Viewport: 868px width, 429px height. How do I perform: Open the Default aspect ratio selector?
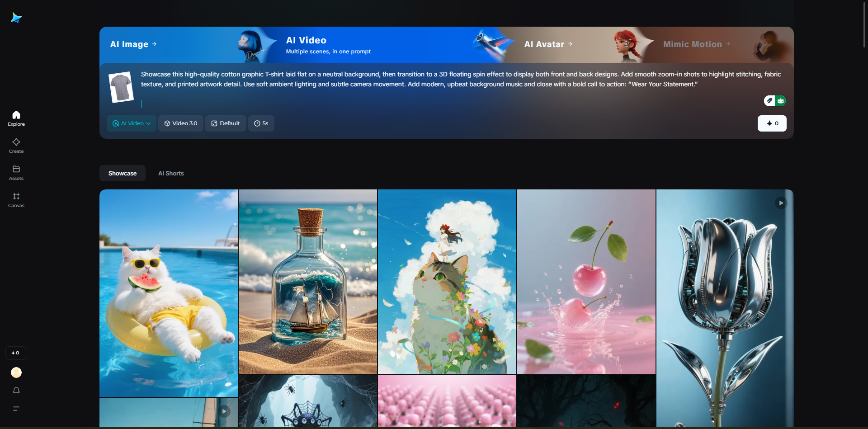(226, 123)
